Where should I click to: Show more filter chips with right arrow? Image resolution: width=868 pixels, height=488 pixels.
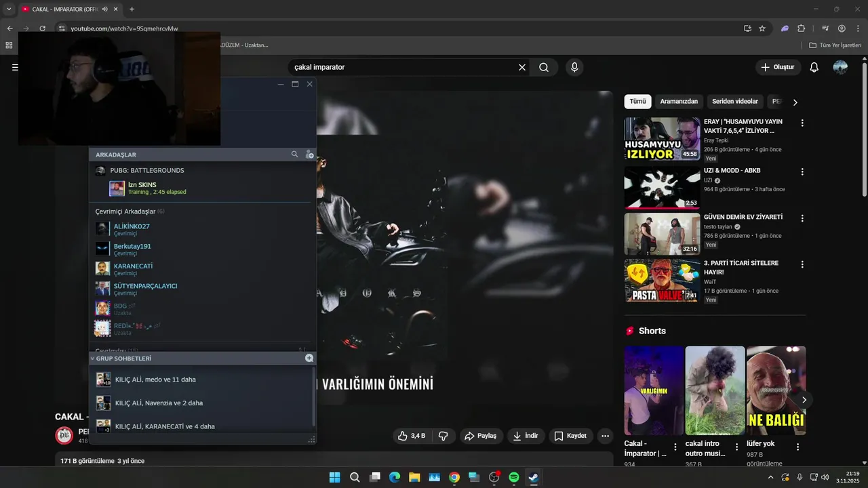[x=795, y=102]
